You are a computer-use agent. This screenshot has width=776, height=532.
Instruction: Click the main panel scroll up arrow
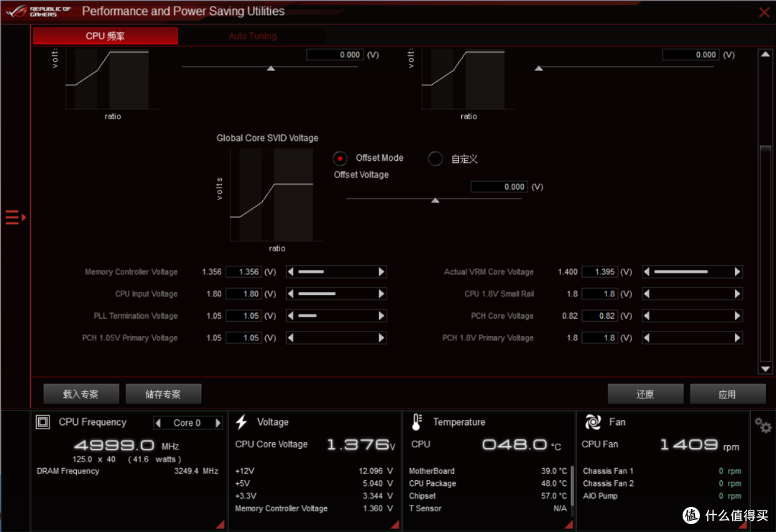(765, 55)
